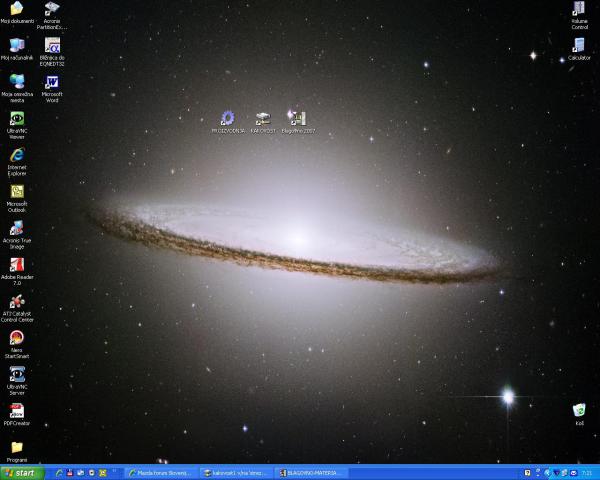Click the Start button
Viewport: 600px width, 480px height.
tap(22, 472)
